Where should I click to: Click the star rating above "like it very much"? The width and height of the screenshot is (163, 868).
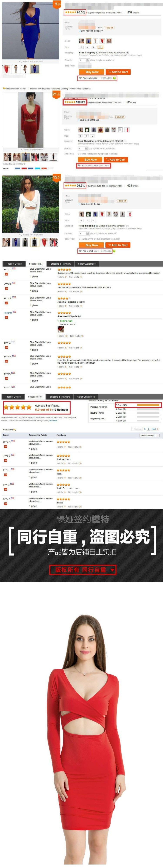pos(63,456)
